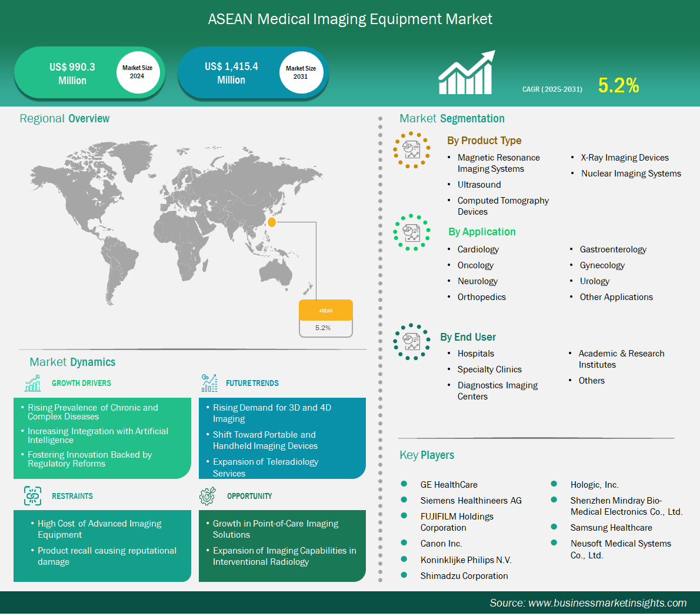
Task: Click the Key Players heading
Action: (427, 455)
